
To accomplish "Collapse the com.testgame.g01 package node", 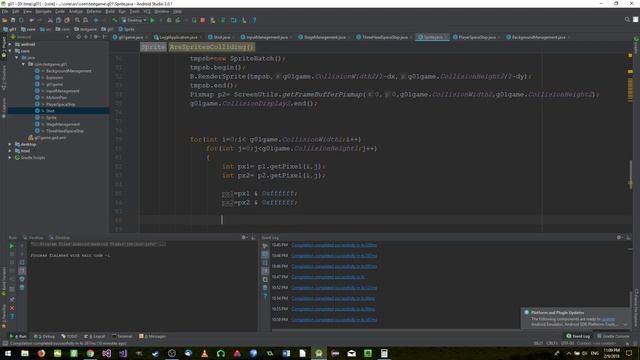I will tap(23, 64).
